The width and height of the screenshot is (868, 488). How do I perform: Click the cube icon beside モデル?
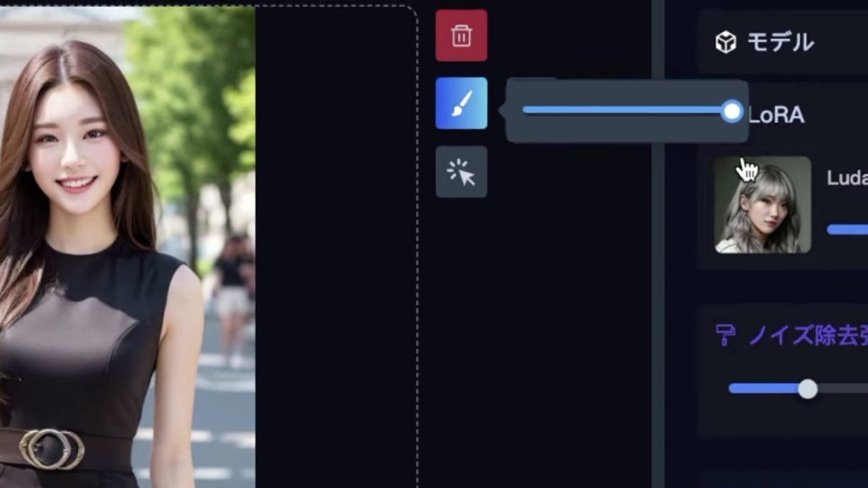(x=726, y=42)
